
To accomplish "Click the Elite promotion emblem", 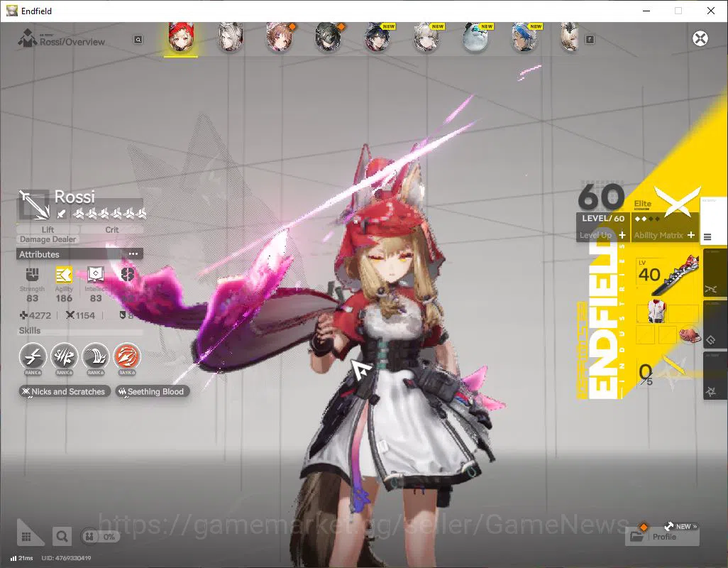I will coord(678,201).
